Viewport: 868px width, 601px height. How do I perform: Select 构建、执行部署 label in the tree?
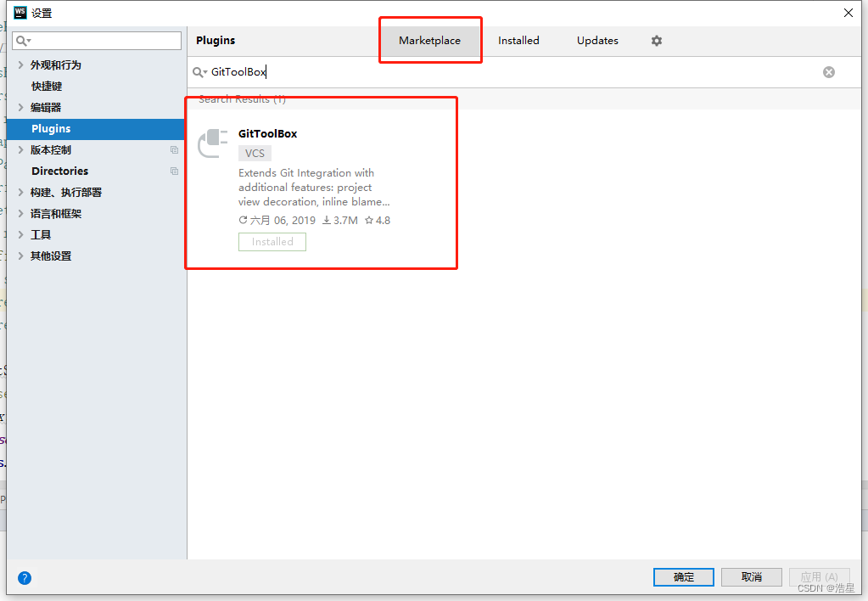66,192
